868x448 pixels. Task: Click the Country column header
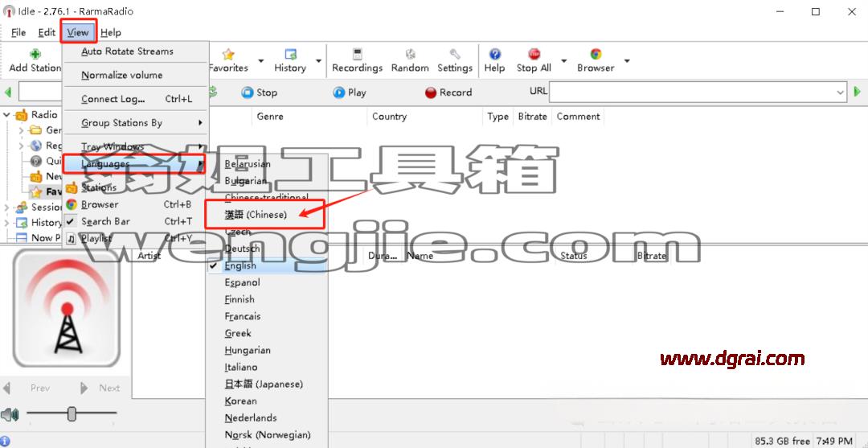coord(389,117)
